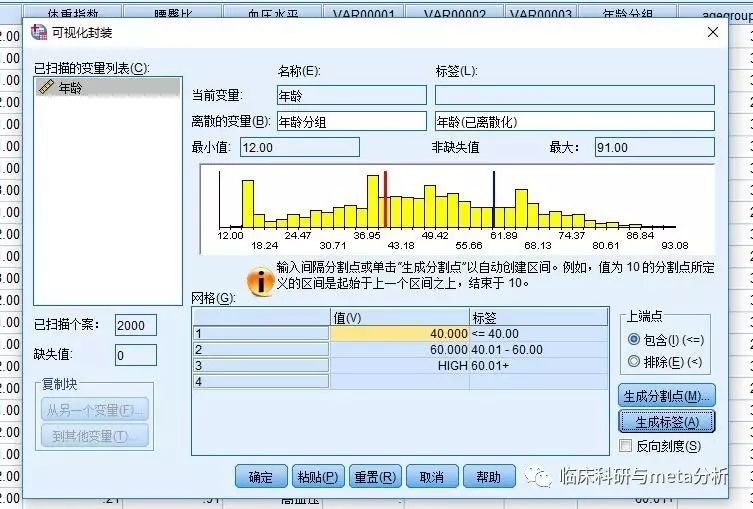Click the 标签 column header in grid
The width and height of the screenshot is (753, 509).
[539, 317]
